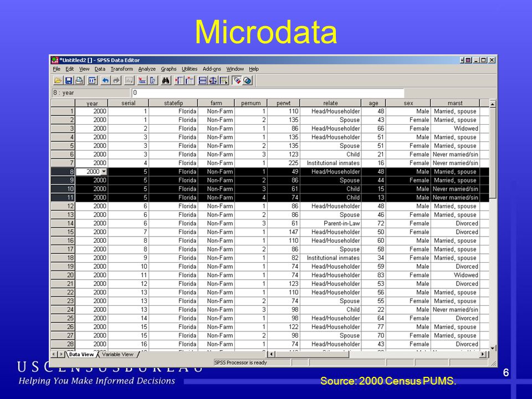Switch to the Variable View tab
532x399 pixels.
click(x=117, y=354)
